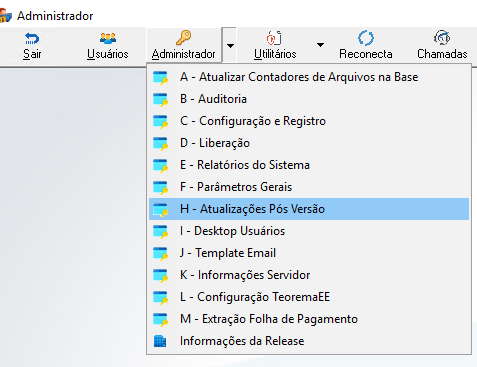The width and height of the screenshot is (477, 367).
Task: Click the icon beside A - Atualizar Contadores
Action: (x=160, y=78)
